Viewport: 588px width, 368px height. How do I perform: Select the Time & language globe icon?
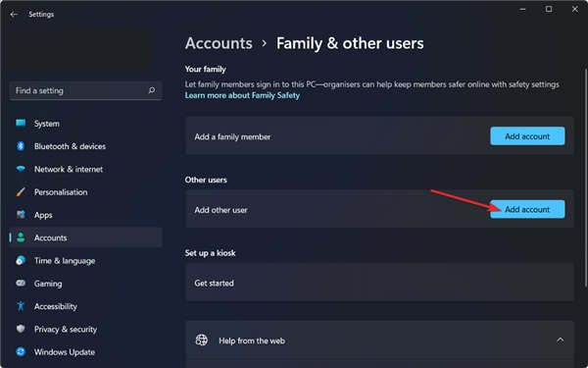tap(21, 260)
